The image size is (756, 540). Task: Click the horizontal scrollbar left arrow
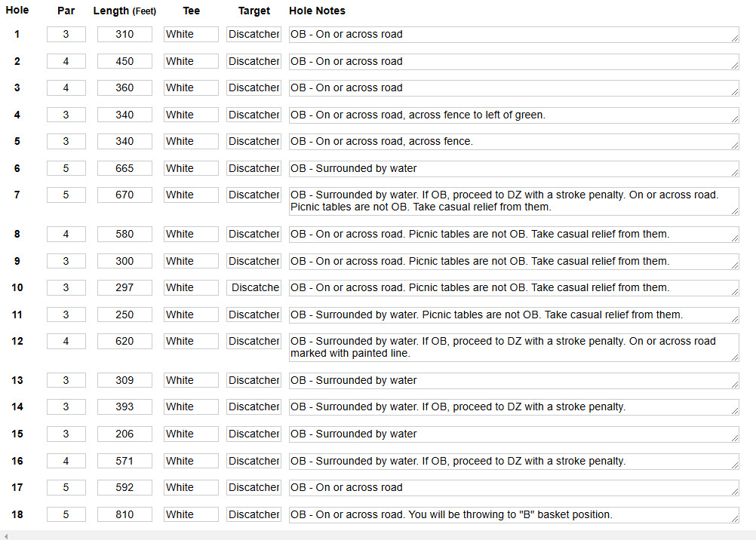[6, 535]
